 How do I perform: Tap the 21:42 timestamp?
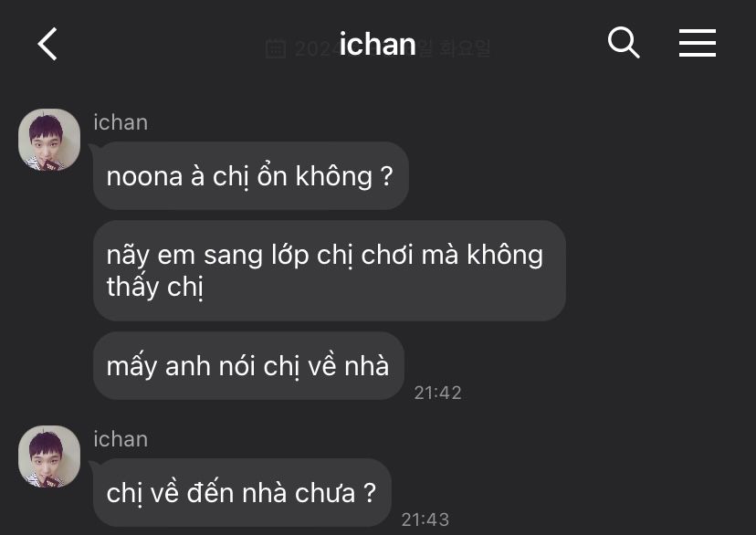pyautogui.click(x=437, y=393)
